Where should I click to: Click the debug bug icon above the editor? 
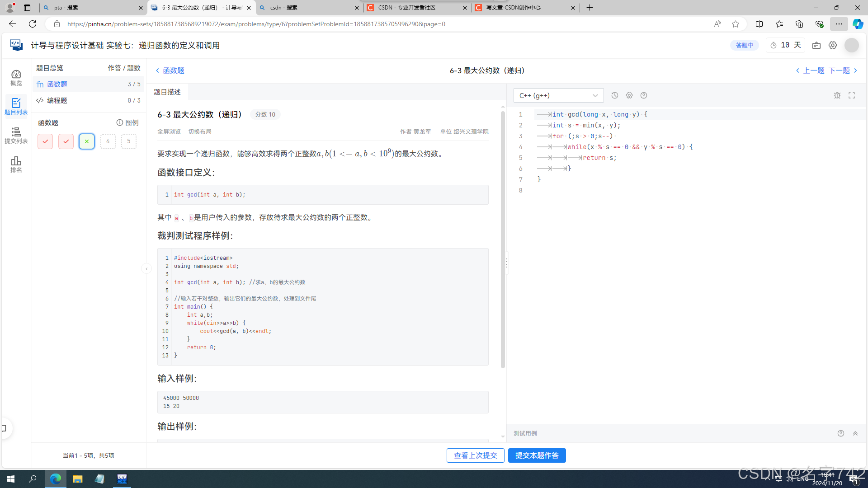click(x=837, y=95)
